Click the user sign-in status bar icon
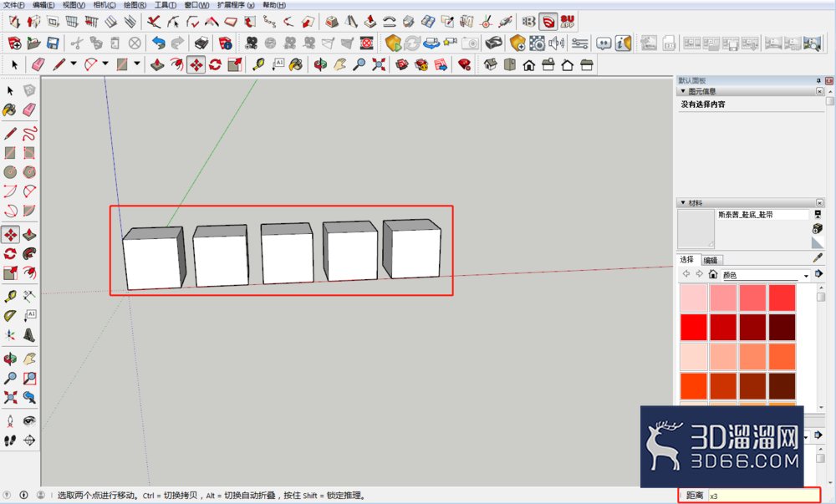Image resolution: width=836 pixels, height=504 pixels. [40, 495]
